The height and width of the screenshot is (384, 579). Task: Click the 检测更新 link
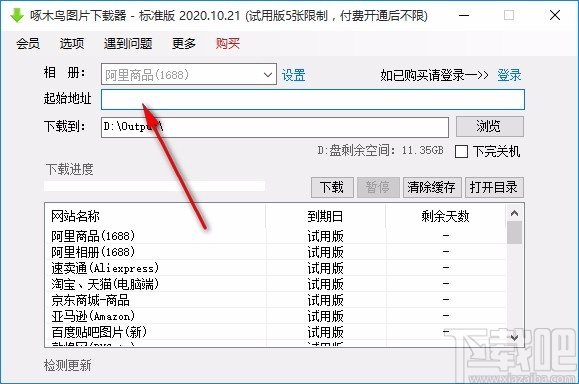click(68, 366)
